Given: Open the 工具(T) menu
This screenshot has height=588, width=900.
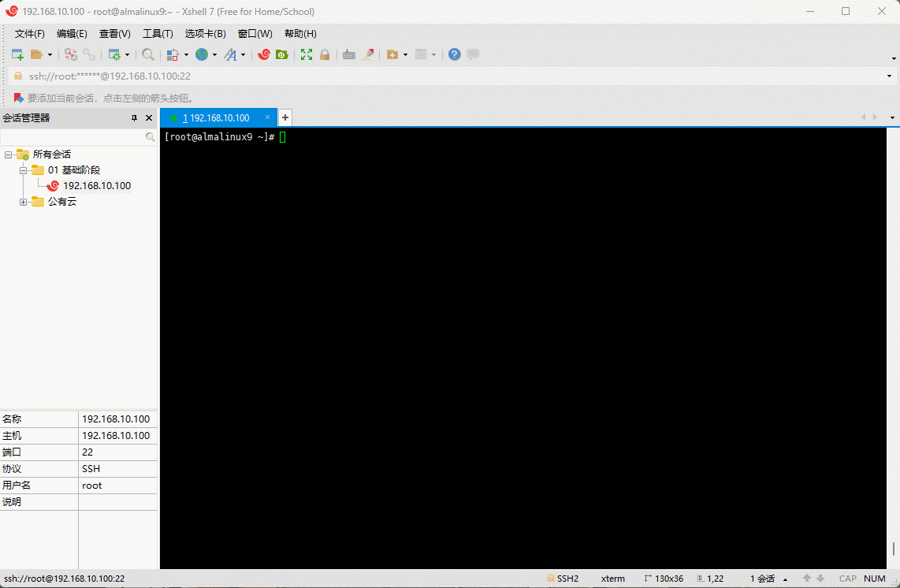Looking at the screenshot, I should point(158,34).
